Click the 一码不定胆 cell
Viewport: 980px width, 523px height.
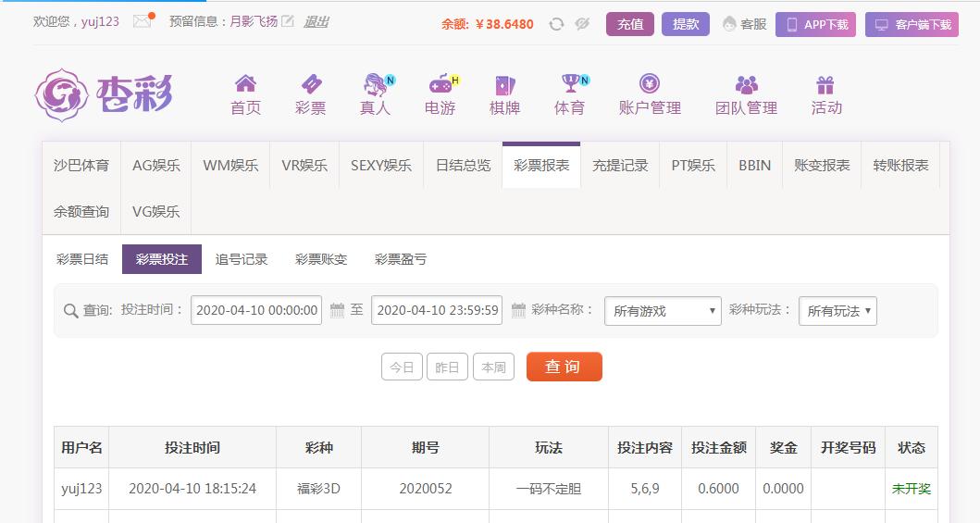tap(549, 489)
